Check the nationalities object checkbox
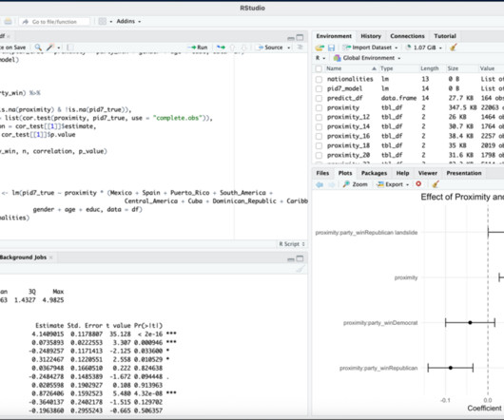 pos(319,79)
